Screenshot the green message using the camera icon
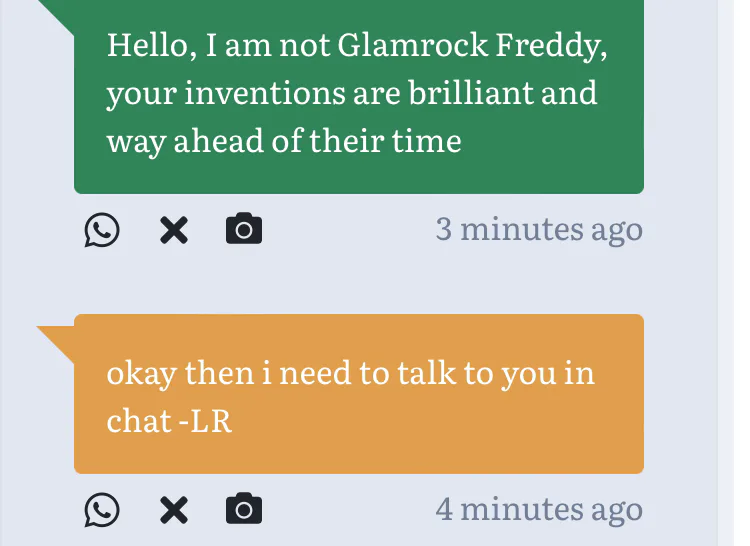This screenshot has height=546, width=750. coord(244,231)
